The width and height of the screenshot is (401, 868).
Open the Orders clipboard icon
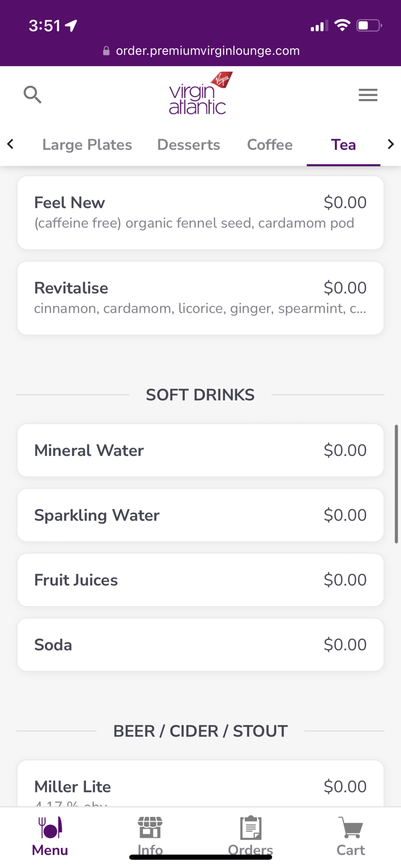click(251, 828)
